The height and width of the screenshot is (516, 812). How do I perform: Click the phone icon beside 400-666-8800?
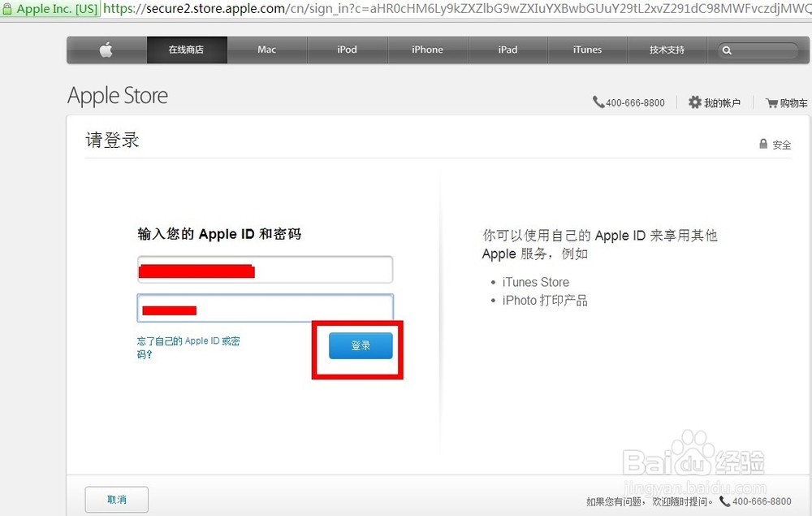(600, 102)
